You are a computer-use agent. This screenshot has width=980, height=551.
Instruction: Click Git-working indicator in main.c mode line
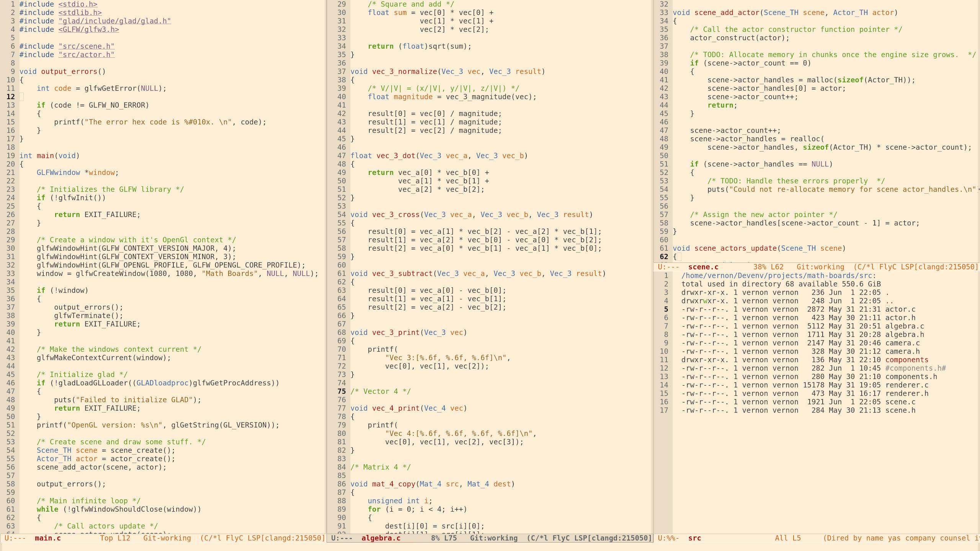[x=167, y=538]
